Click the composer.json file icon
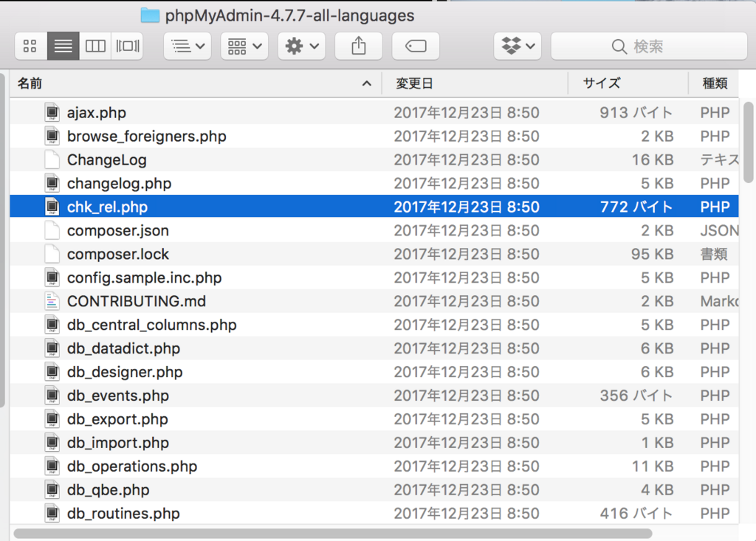Viewport: 756px width, 541px height. pyautogui.click(x=52, y=230)
